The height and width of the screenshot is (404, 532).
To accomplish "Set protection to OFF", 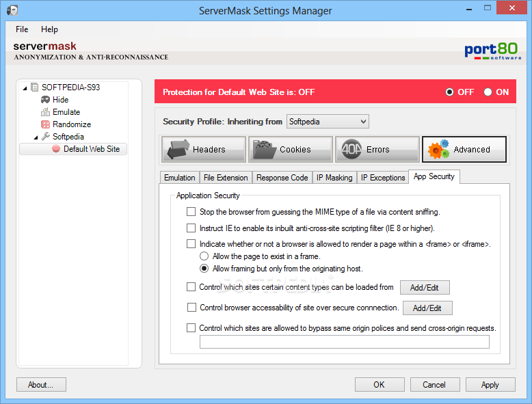I will click(x=449, y=92).
